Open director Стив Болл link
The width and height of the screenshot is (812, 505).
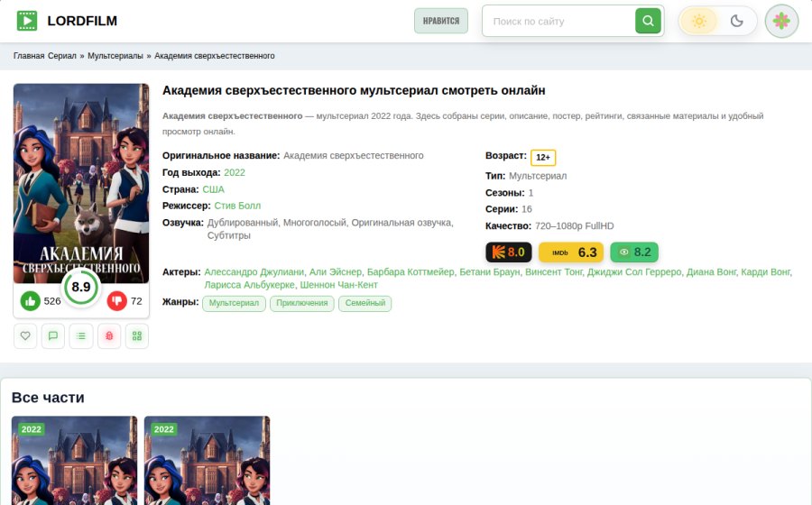[237, 206]
